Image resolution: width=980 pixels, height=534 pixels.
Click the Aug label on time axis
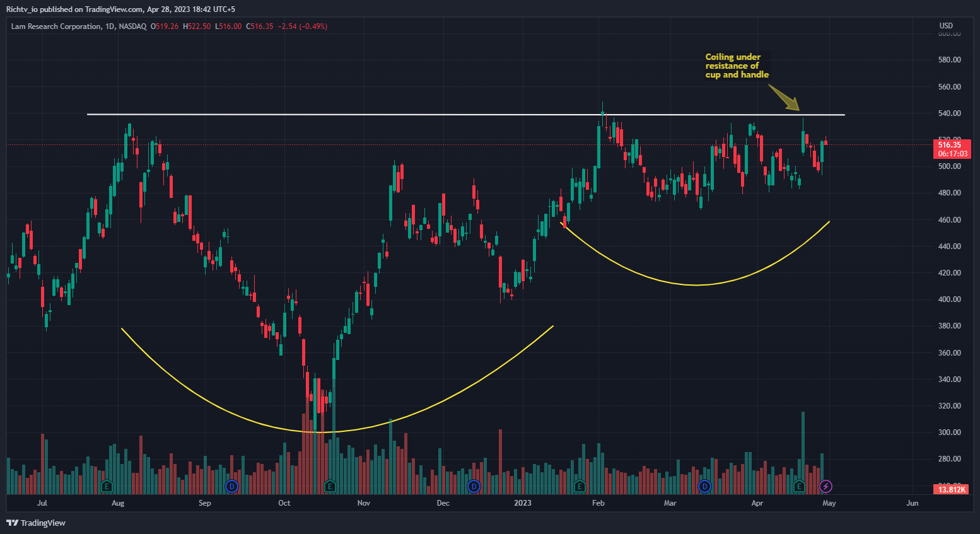[x=118, y=503]
